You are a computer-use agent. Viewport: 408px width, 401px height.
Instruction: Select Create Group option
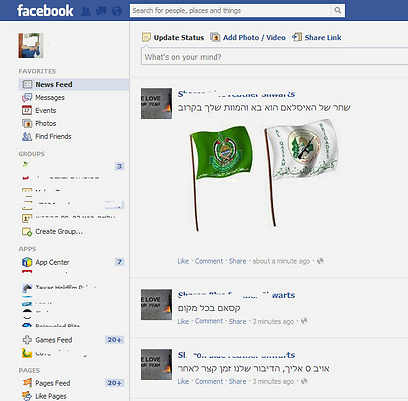coord(53,231)
